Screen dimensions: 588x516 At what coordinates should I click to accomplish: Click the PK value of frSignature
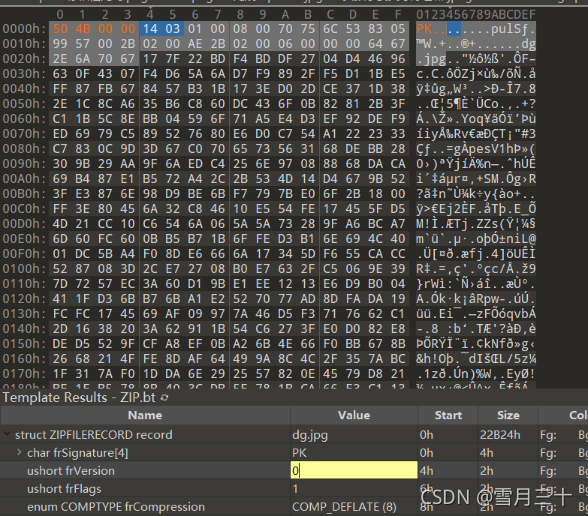(x=299, y=453)
